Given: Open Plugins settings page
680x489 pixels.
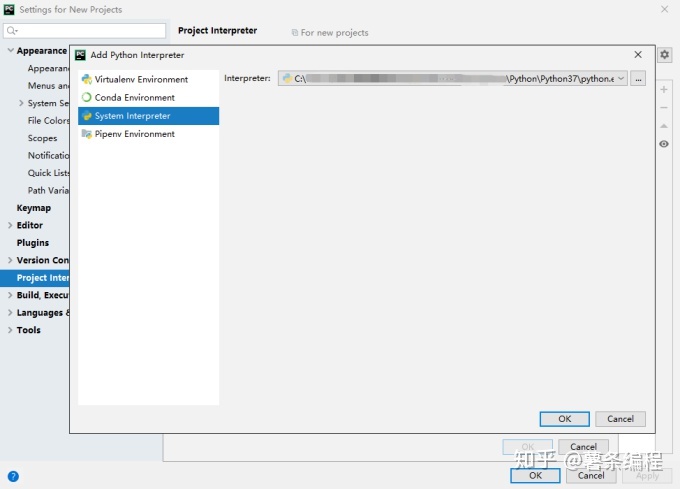Looking at the screenshot, I should coord(33,243).
